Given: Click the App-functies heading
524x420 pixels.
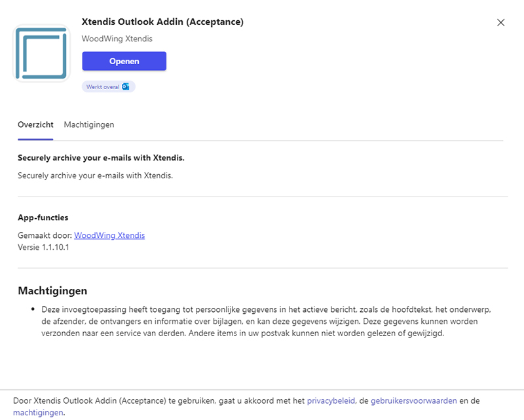Looking at the screenshot, I should (41, 217).
